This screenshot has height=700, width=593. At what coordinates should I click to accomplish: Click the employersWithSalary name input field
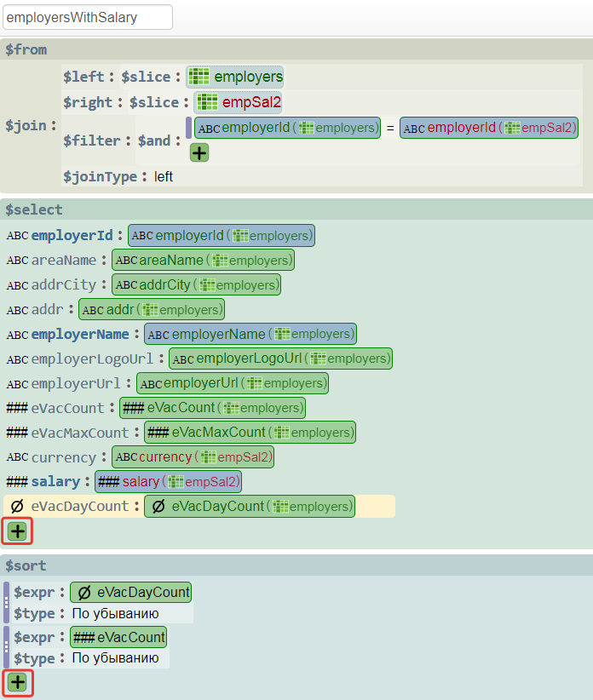[88, 17]
